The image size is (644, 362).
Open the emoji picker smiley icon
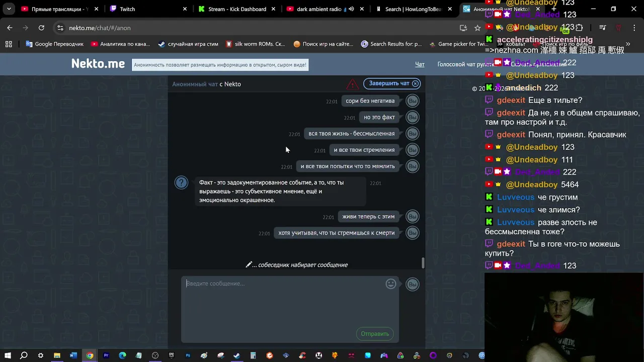coord(391,284)
